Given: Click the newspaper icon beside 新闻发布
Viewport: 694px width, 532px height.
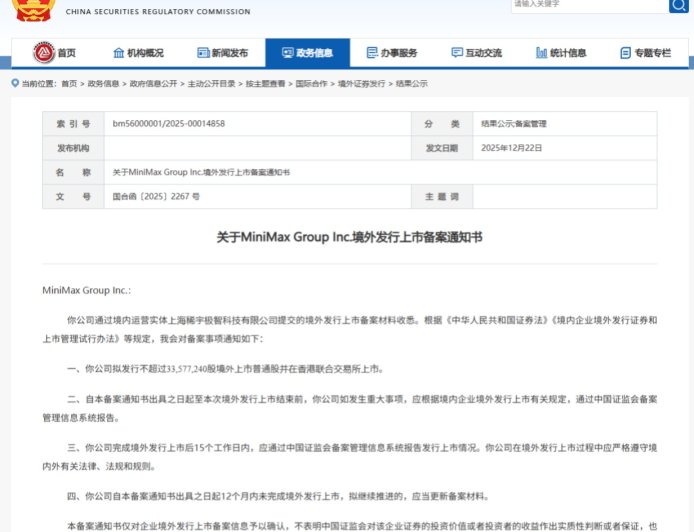Looking at the screenshot, I should pos(203,53).
